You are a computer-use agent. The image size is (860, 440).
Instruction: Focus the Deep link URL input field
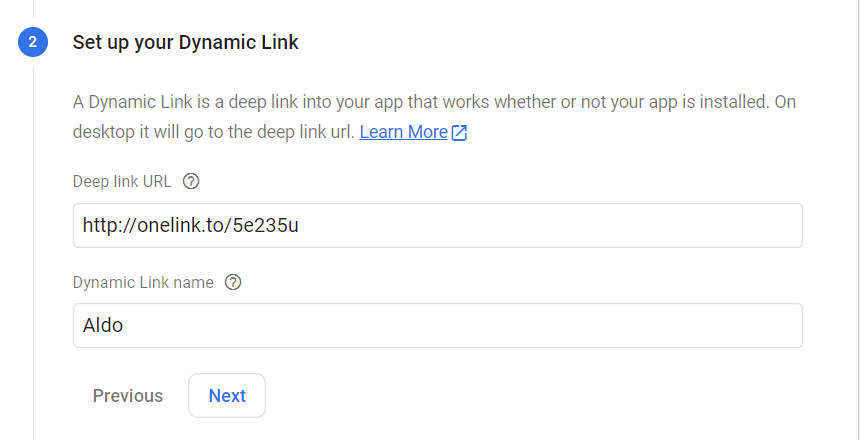pyautogui.click(x=438, y=225)
